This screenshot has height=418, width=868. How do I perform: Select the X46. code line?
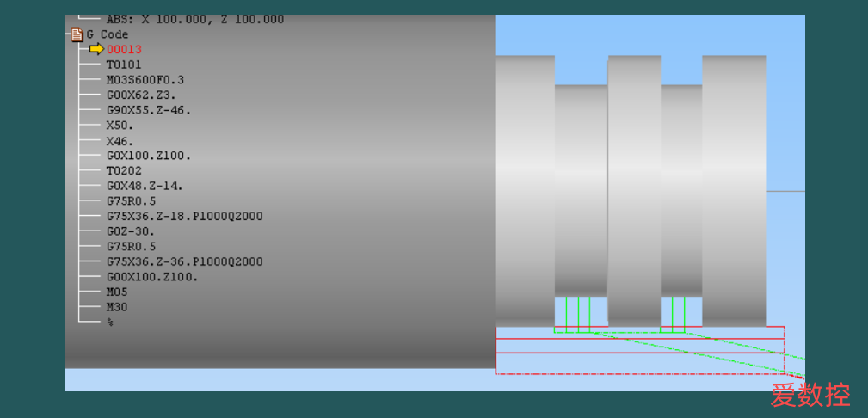(120, 141)
